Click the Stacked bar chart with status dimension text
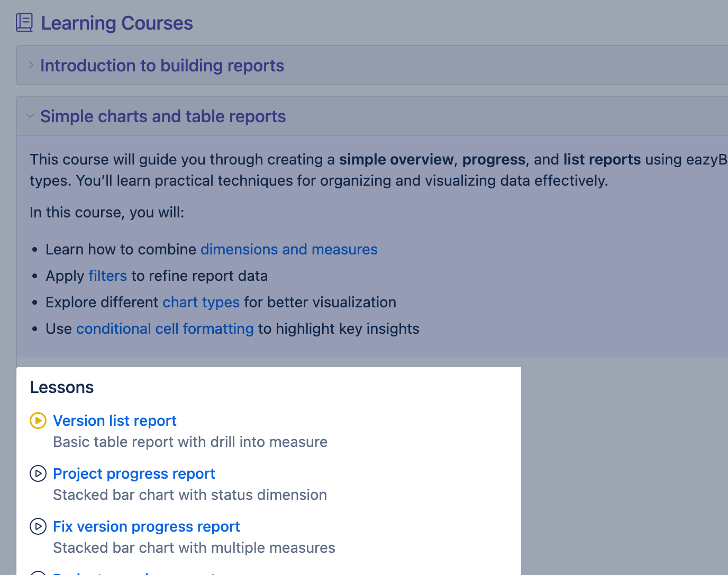 coord(190,495)
